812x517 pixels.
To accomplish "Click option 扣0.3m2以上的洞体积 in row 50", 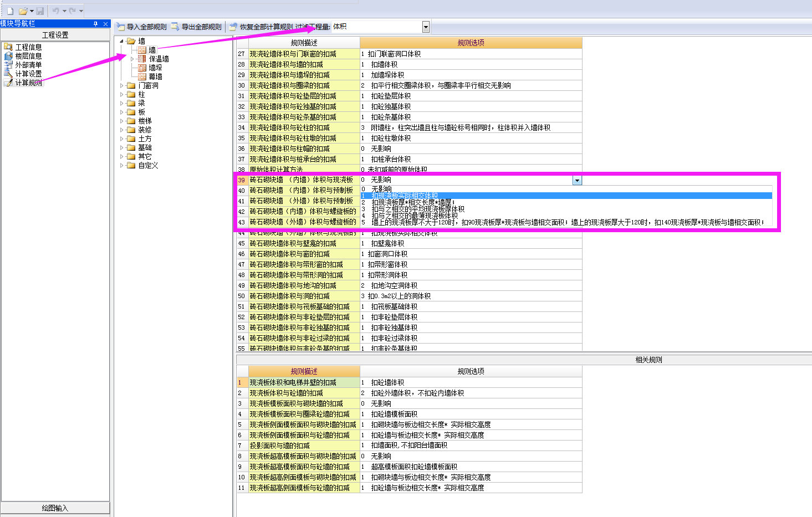I will point(471,296).
